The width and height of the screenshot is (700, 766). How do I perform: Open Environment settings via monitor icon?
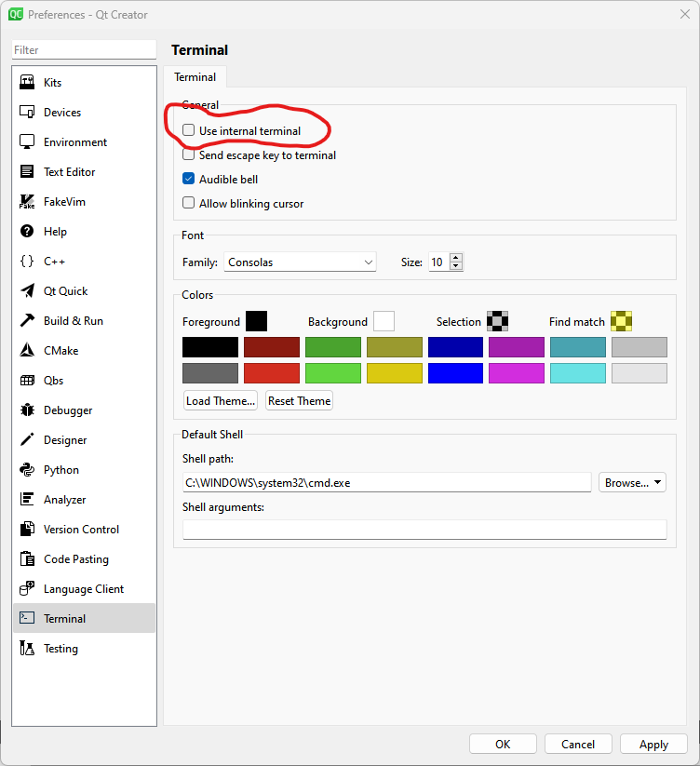tap(27, 141)
